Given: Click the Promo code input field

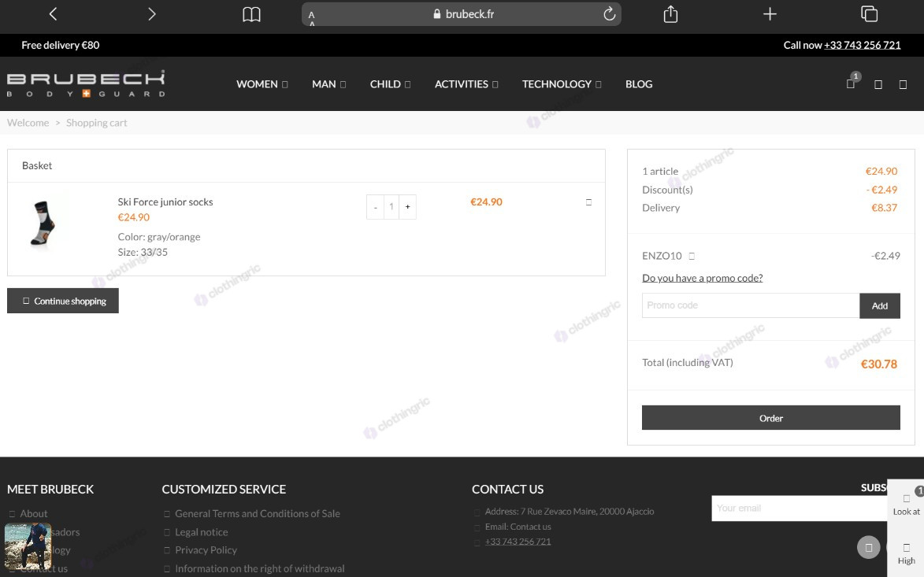Looking at the screenshot, I should 751,305.
